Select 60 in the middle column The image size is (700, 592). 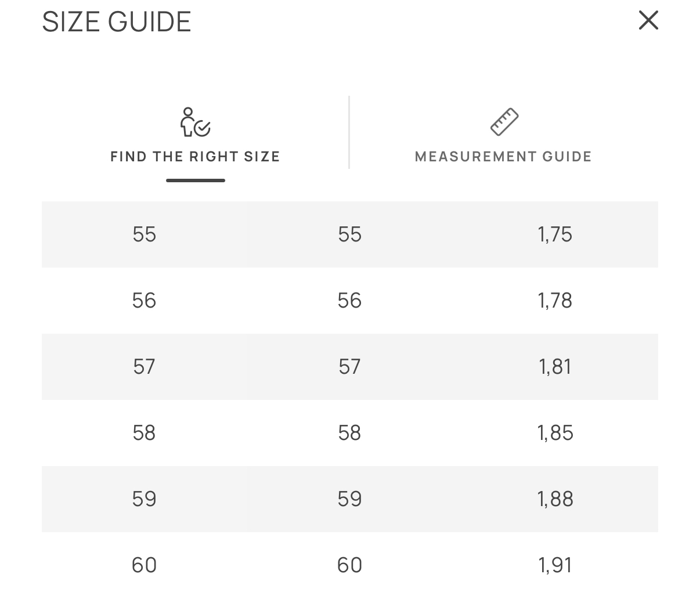pyautogui.click(x=349, y=565)
